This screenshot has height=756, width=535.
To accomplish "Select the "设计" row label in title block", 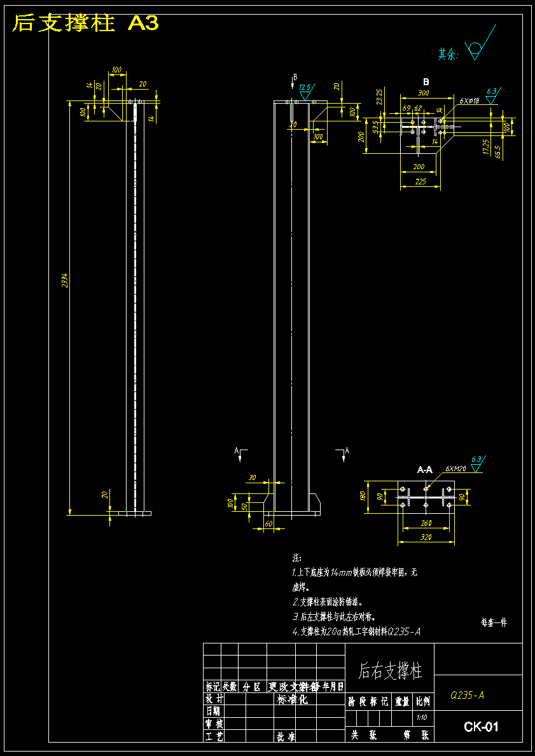I will [214, 699].
